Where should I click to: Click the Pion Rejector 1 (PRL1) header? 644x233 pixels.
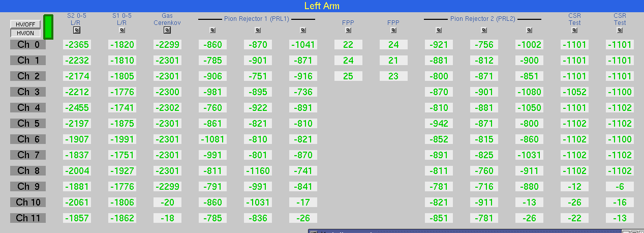[257, 19]
